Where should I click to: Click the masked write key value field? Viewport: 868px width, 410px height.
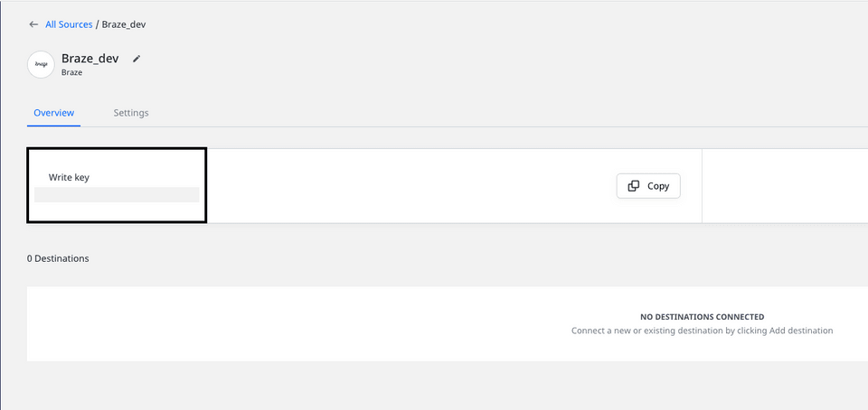pyautogui.click(x=117, y=194)
